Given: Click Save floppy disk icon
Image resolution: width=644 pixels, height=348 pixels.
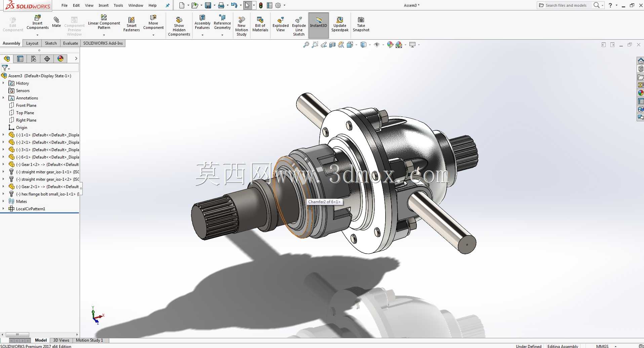Looking at the screenshot, I should pos(208,5).
